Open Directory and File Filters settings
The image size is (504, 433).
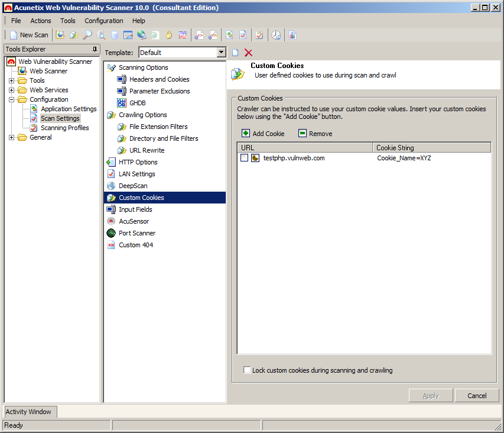click(x=164, y=138)
